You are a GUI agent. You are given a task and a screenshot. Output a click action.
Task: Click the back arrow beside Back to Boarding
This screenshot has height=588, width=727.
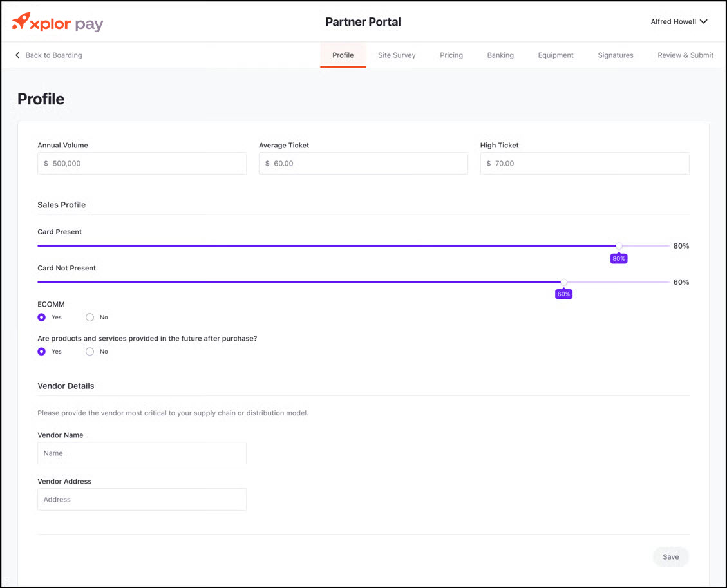pyautogui.click(x=17, y=55)
